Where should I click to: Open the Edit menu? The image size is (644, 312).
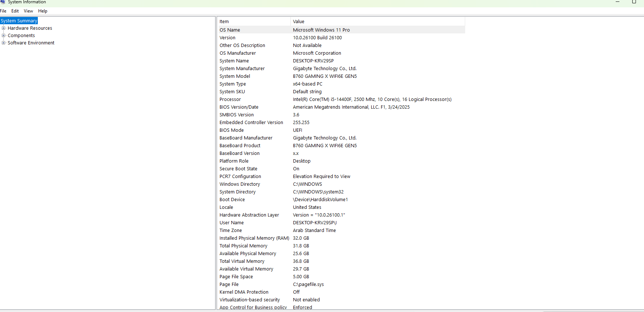tap(15, 11)
